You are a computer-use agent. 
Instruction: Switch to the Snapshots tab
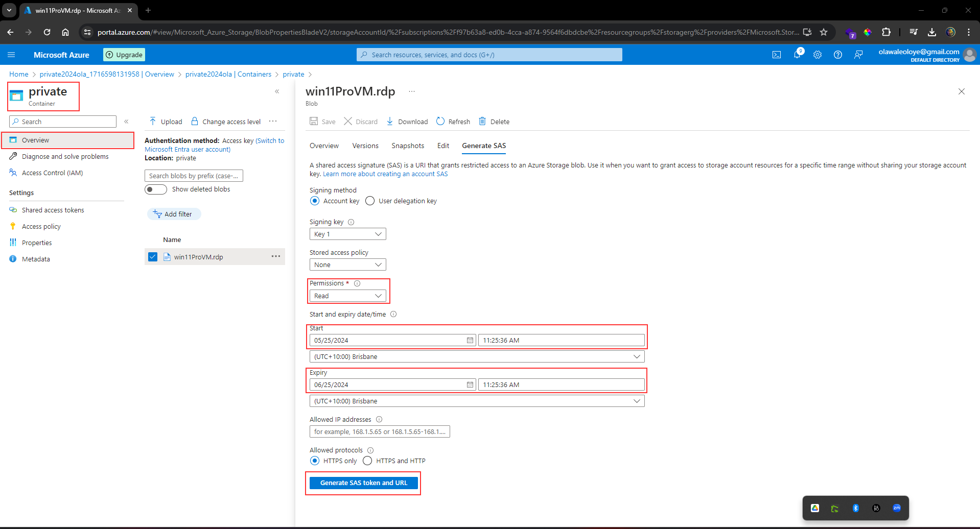408,146
